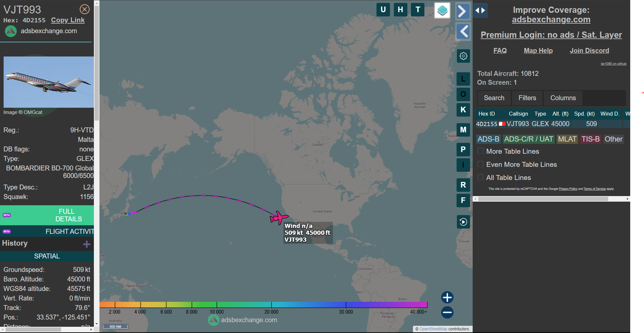Open FLIGHT ACTIVITY button

pyautogui.click(x=47, y=232)
